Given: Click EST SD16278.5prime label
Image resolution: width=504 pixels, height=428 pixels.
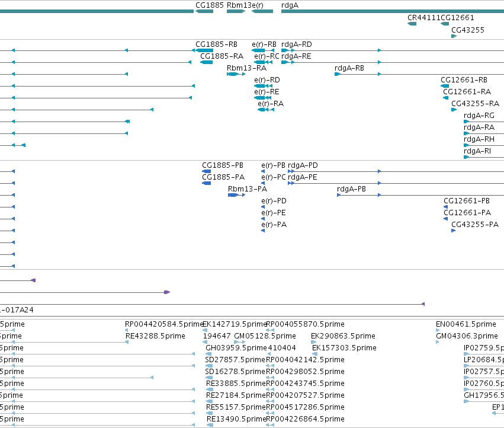Looking at the screenshot, I should pos(235,372).
